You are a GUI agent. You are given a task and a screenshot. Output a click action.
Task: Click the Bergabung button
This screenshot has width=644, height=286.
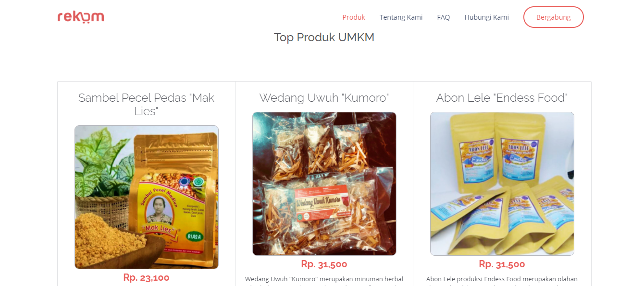[x=553, y=17]
